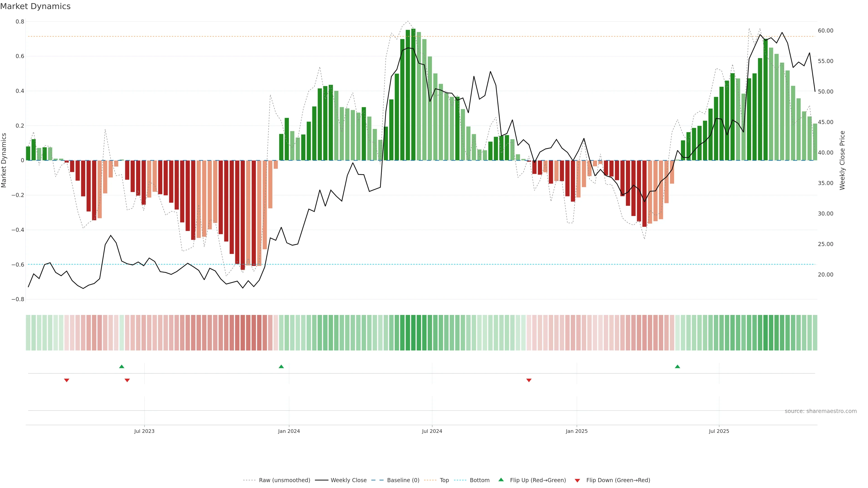The width and height of the screenshot is (868, 488).
Task: Click the Flip Up marker nearest Jan 2024
Action: click(281, 366)
